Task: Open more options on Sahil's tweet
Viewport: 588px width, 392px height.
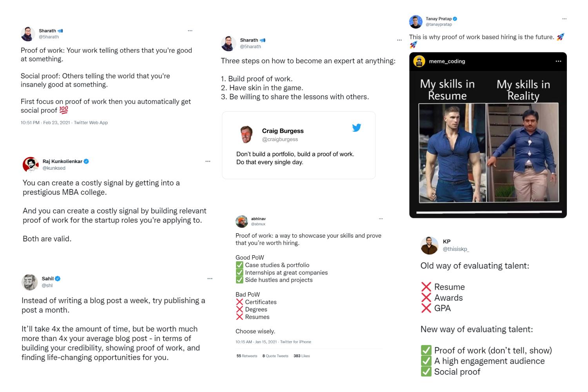Action: (210, 279)
